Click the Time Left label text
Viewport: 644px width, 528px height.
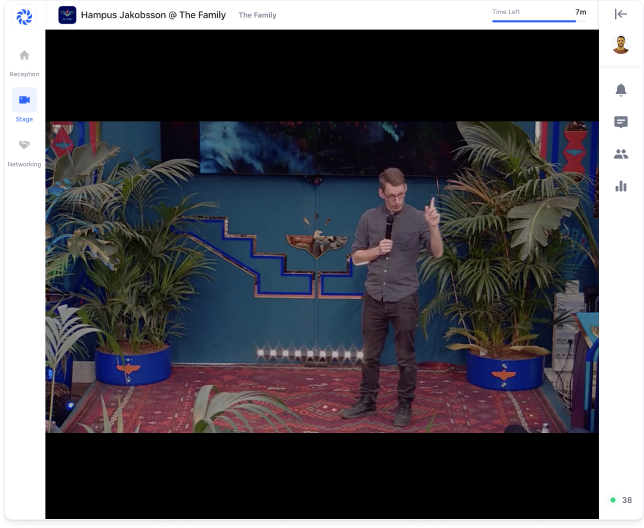507,12
